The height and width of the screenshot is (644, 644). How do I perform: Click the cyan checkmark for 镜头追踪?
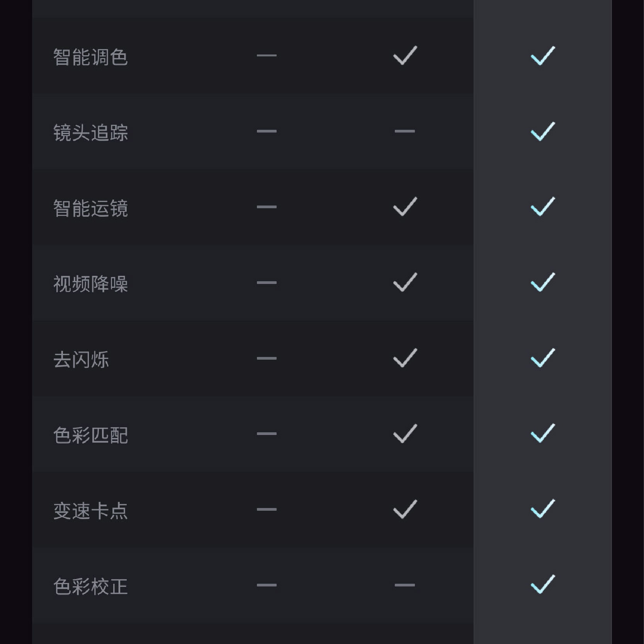point(542,131)
